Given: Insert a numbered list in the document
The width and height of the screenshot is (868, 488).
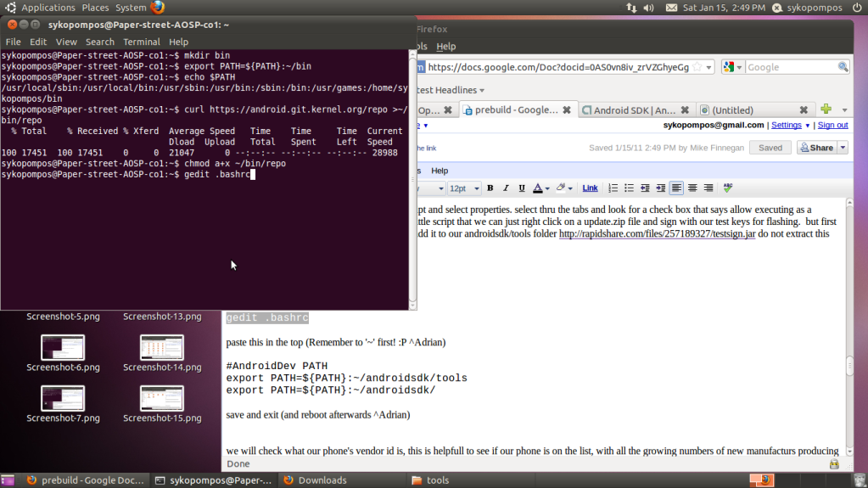Looking at the screenshot, I should [613, 188].
